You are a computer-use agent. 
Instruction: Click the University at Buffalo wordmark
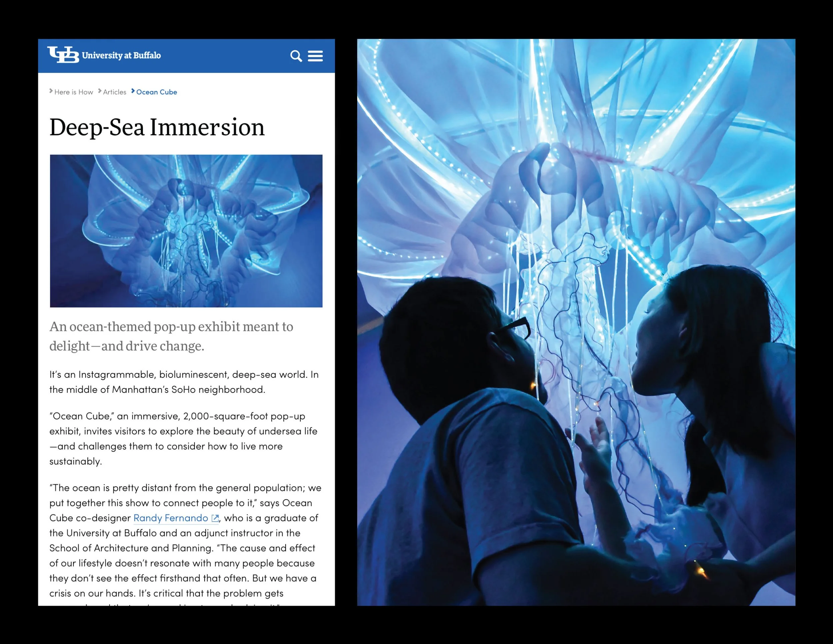(121, 55)
